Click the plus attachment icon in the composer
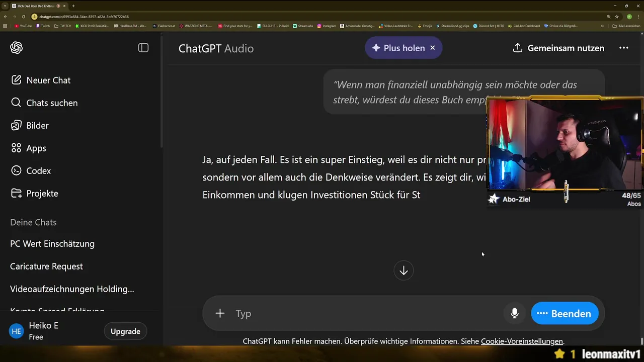Image resolution: width=644 pixels, height=362 pixels. (220, 313)
